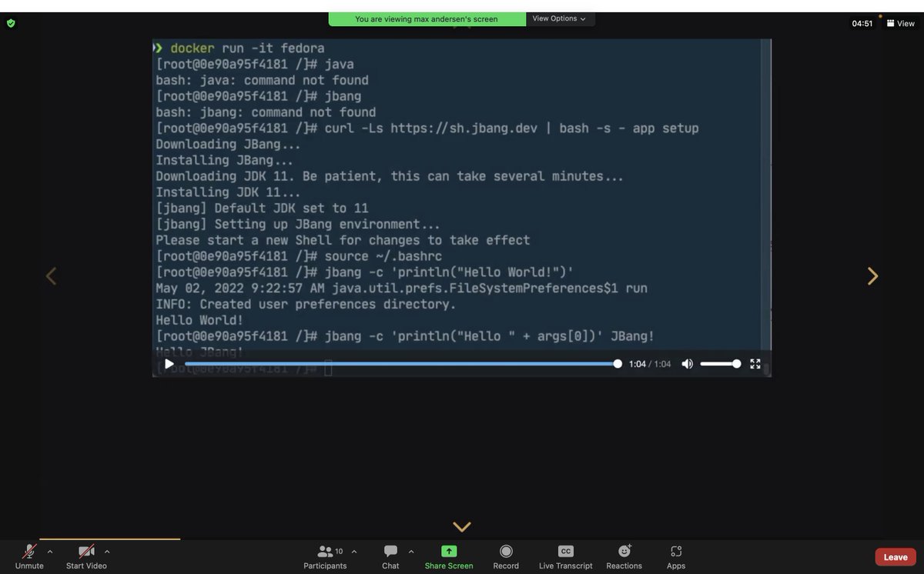Click the green Share Screen button
The width and height of the screenshot is (924, 574).
tap(449, 556)
